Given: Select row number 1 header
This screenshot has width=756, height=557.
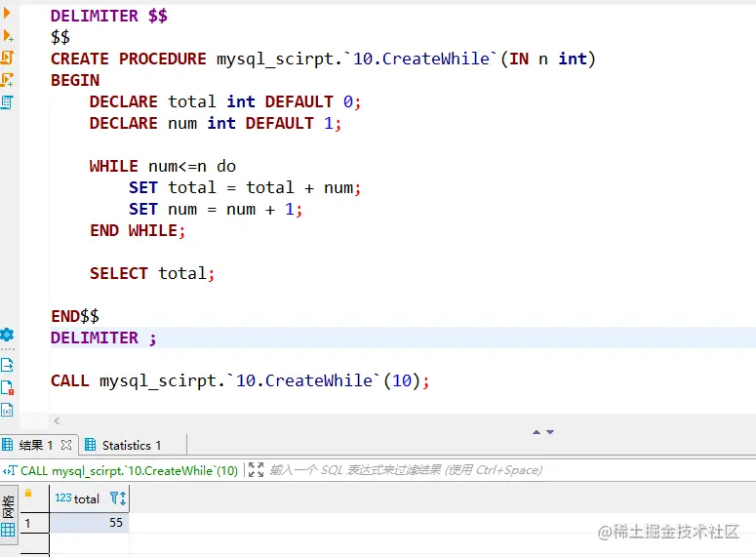Looking at the screenshot, I should click(33, 523).
